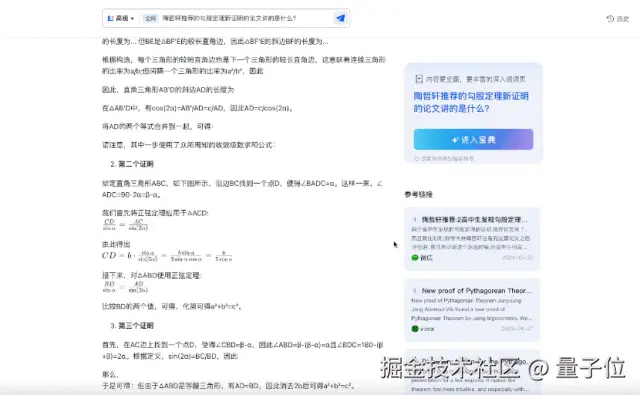This screenshot has width=640, height=395.
Task: Focus the search query input field
Action: pos(245,18)
